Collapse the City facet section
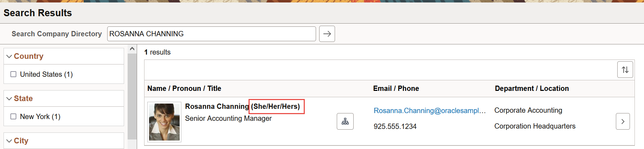 coord(9,141)
